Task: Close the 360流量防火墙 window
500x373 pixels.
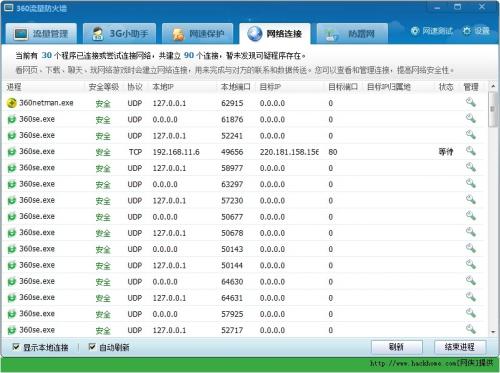Action: [x=482, y=7]
